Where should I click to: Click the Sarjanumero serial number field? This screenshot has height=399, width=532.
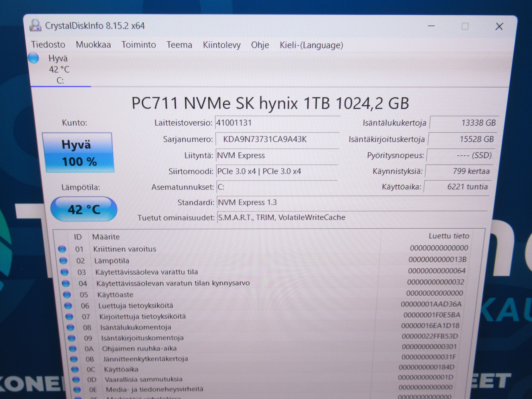[277, 139]
